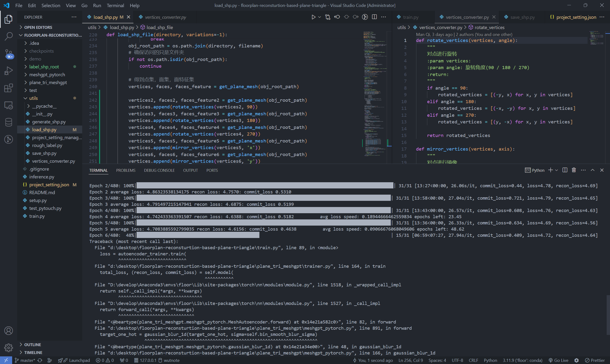
Task: Expand the __pycache__ folder
Action: coord(44,106)
